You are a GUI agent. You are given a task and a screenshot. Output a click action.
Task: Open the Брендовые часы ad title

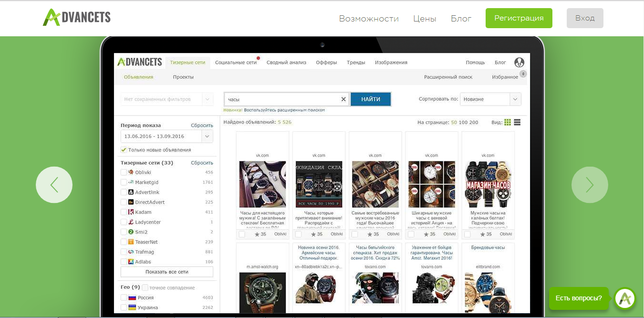point(488,247)
